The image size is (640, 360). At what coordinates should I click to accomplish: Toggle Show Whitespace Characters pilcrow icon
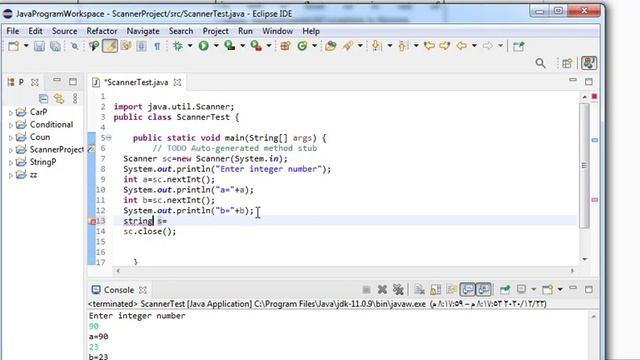157,47
